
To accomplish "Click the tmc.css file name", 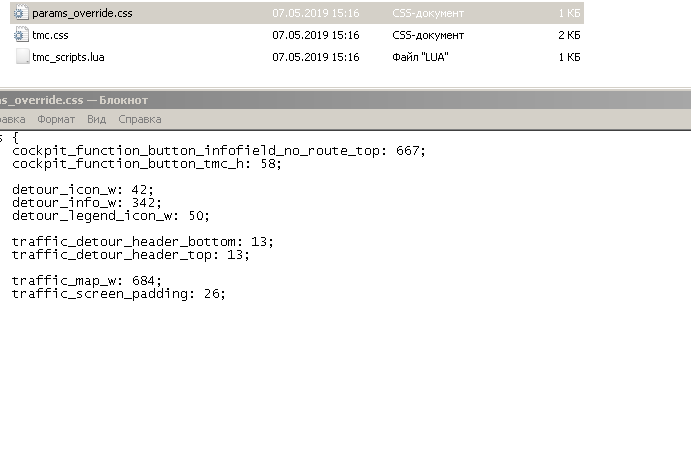I will pyautogui.click(x=50, y=35).
